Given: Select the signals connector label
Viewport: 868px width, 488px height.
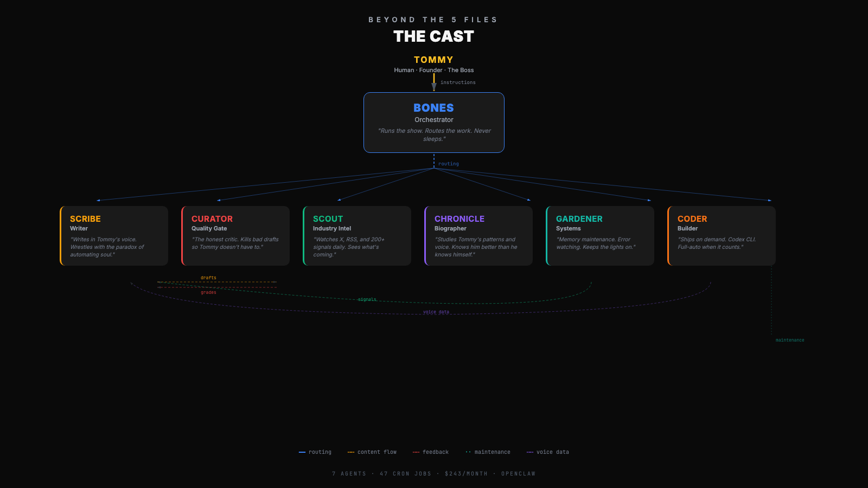Looking at the screenshot, I should pos(367,299).
